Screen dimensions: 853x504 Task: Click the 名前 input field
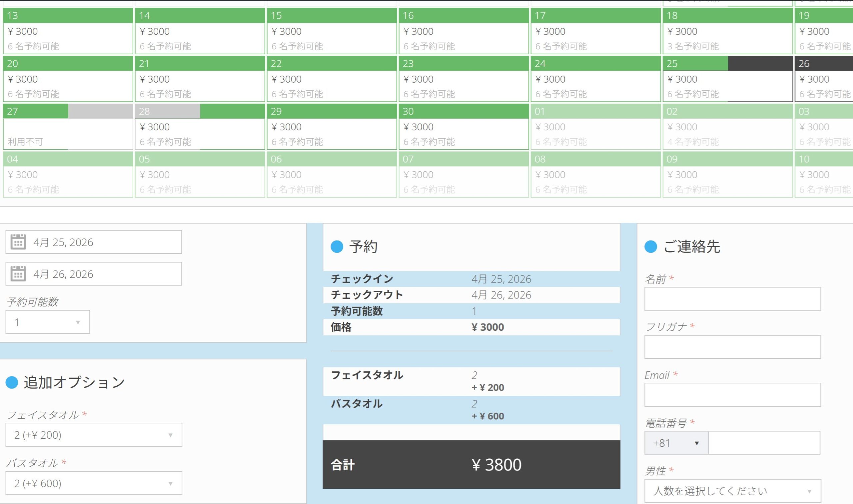pyautogui.click(x=733, y=299)
